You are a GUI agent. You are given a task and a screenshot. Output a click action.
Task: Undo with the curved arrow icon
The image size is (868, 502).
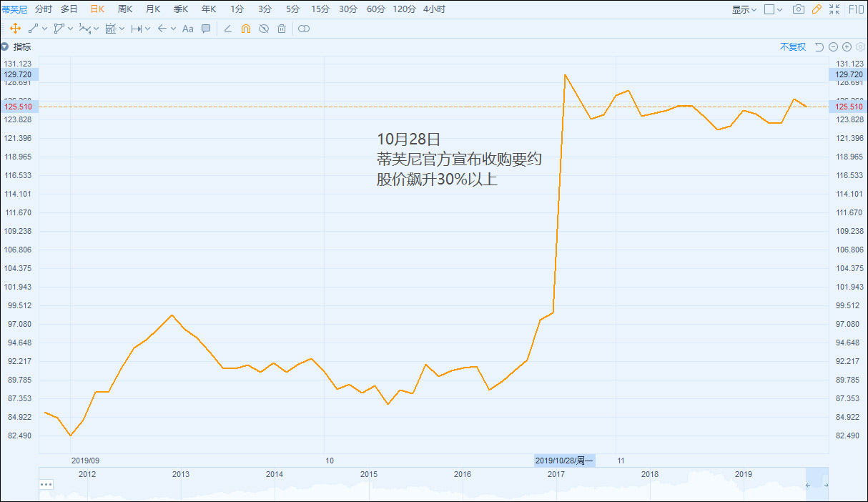click(x=819, y=47)
